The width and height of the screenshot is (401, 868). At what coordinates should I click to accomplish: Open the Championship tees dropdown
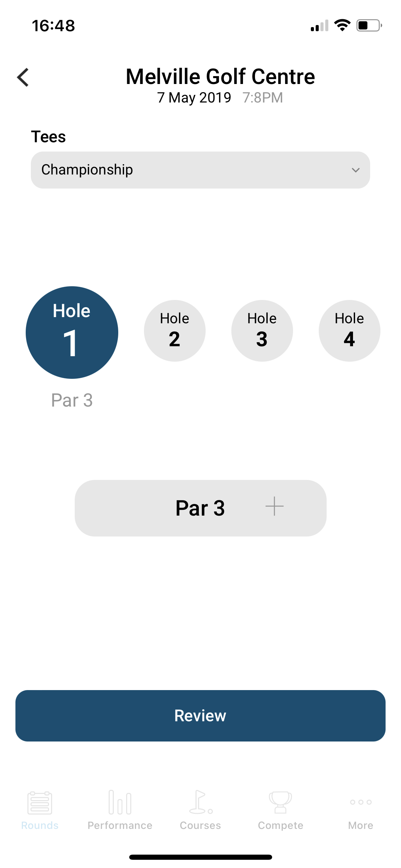tap(200, 170)
